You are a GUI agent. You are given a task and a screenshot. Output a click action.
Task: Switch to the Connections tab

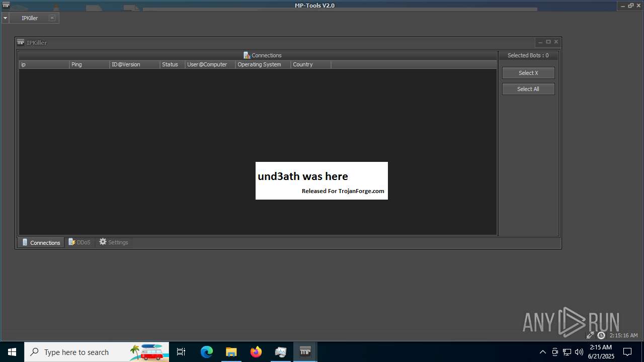tap(41, 242)
